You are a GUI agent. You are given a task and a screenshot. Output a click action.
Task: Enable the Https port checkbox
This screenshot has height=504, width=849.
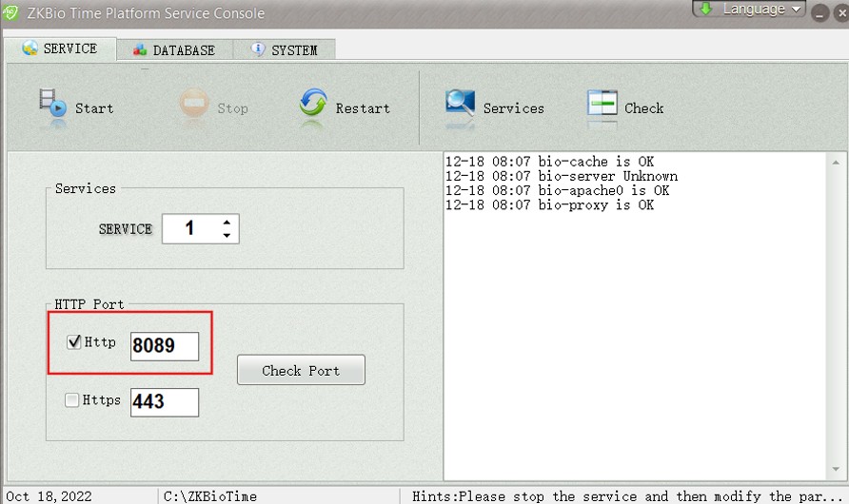(71, 400)
